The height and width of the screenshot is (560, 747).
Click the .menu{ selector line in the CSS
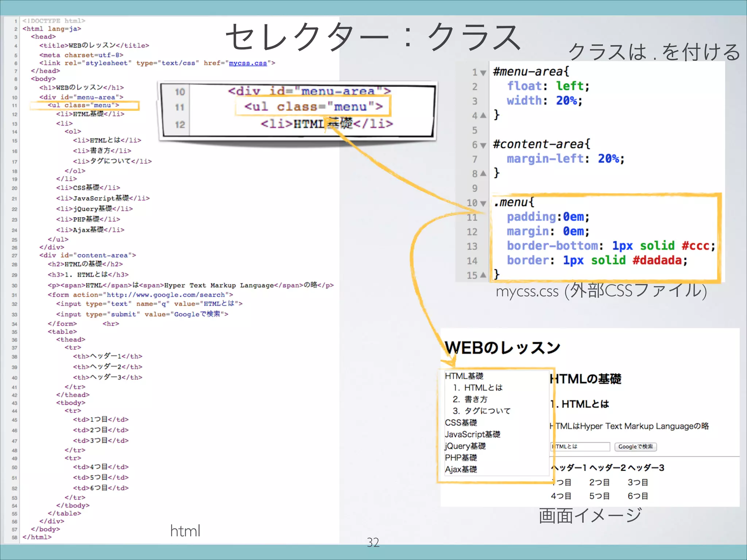pyautogui.click(x=514, y=202)
